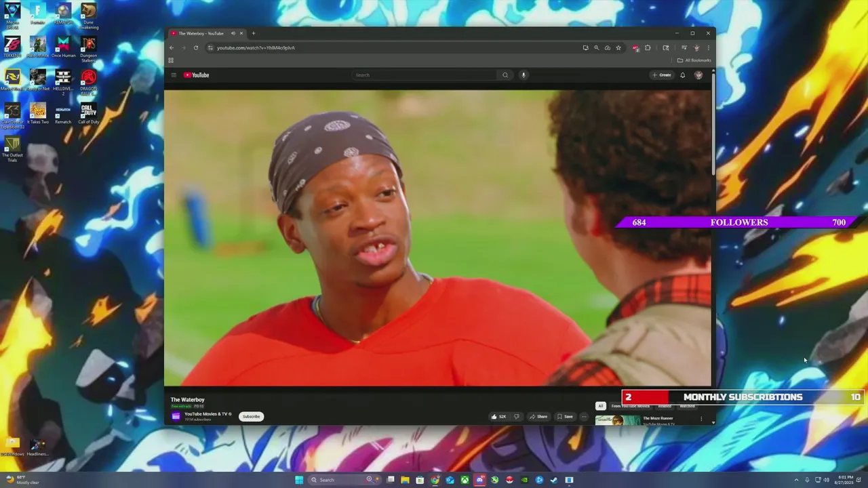Image resolution: width=868 pixels, height=488 pixels.
Task: Select the Marvel Rivals desktop icon
Action: [12, 80]
